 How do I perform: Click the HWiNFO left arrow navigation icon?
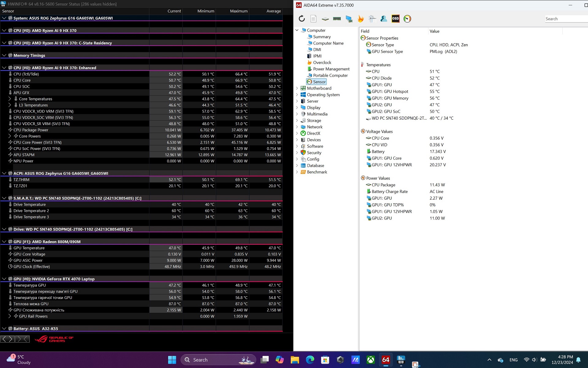(x=4, y=339)
